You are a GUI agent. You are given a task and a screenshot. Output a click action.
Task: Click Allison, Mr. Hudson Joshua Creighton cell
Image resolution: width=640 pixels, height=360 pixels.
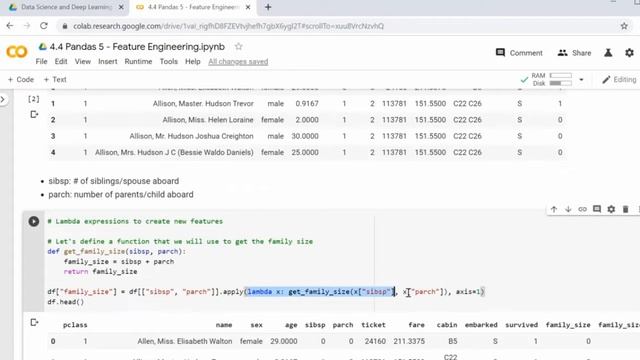pos(191,136)
